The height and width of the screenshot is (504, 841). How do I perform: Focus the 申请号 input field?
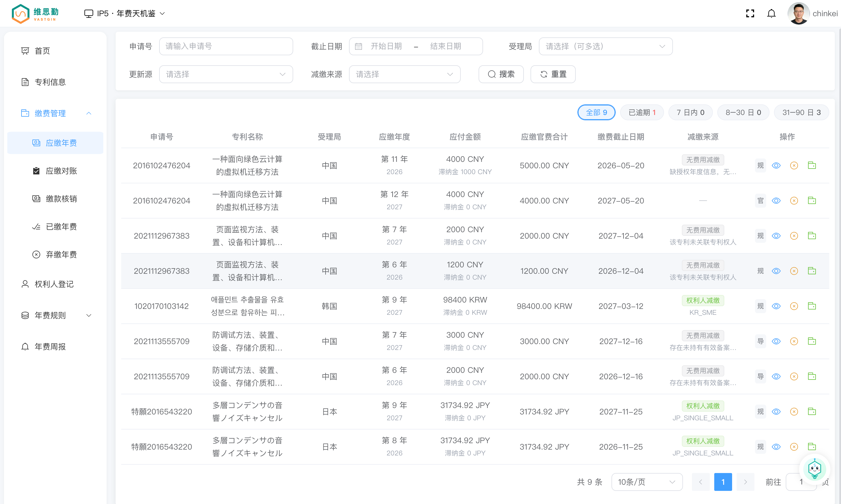pyautogui.click(x=226, y=46)
